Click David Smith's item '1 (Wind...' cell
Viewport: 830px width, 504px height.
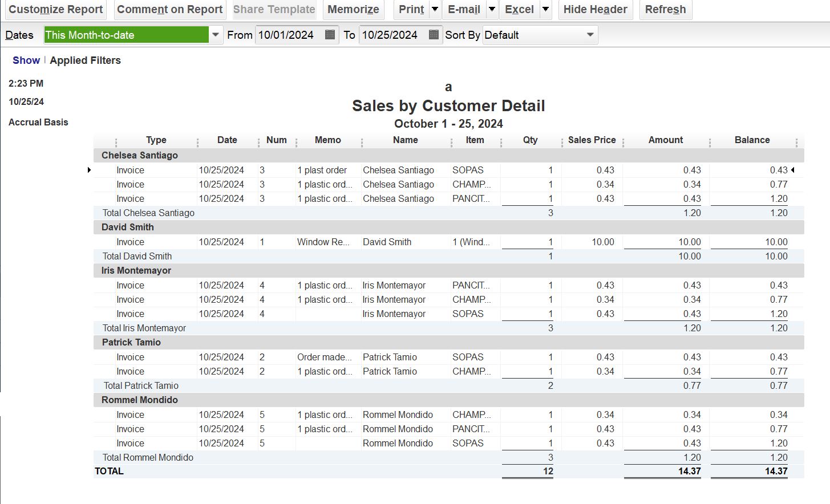(471, 242)
